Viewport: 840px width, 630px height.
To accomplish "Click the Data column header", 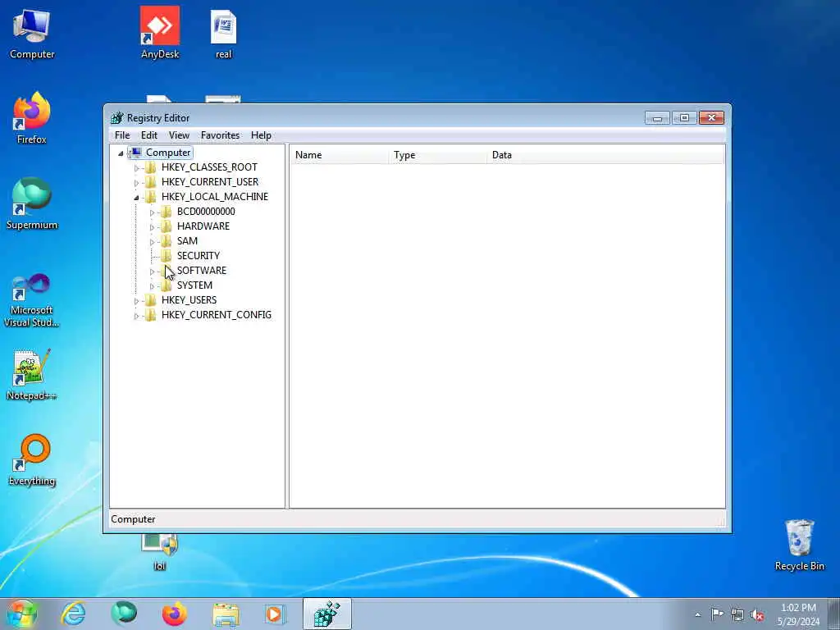I will coord(605,155).
